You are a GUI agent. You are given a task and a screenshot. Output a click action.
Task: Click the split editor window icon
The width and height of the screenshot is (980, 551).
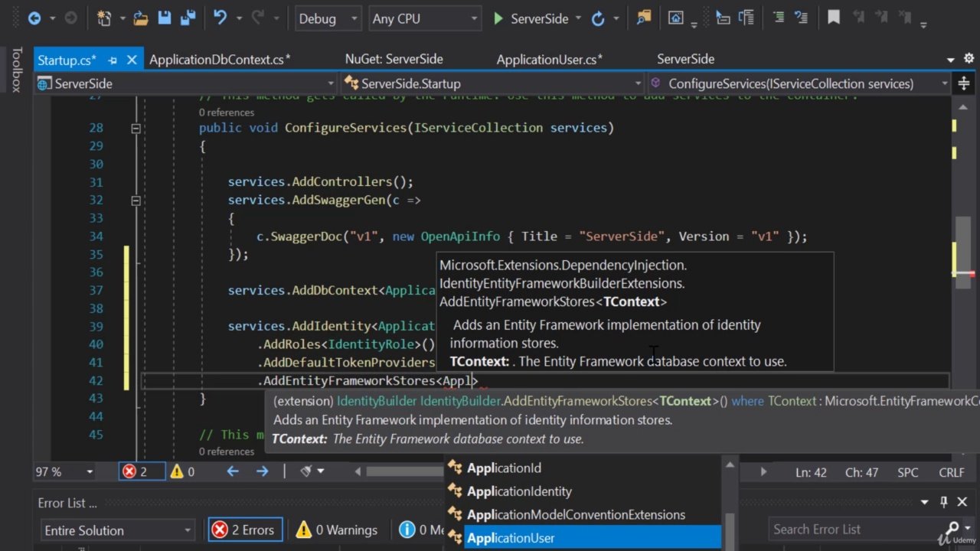[964, 83]
